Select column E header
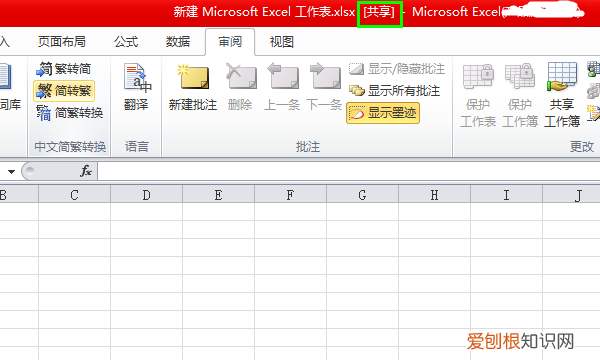This screenshot has width=600, height=360. click(x=218, y=195)
